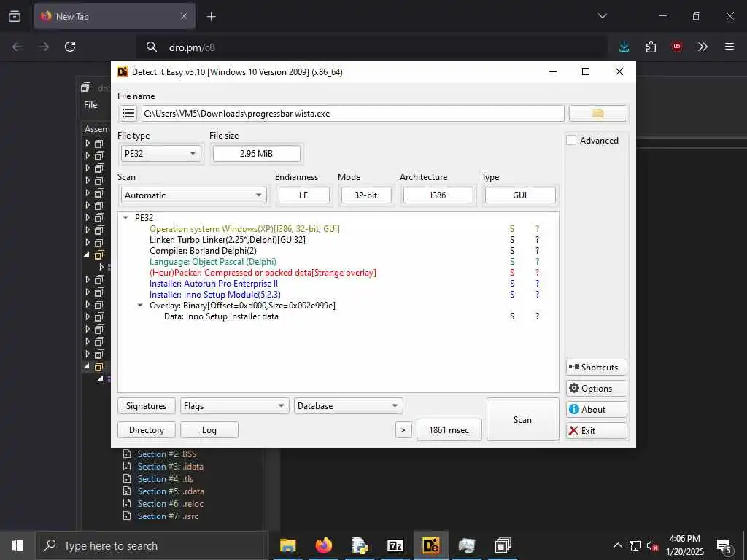Viewport: 747px width, 560px height.
Task: Click S link on Turbo Linker row
Action: [512, 239]
